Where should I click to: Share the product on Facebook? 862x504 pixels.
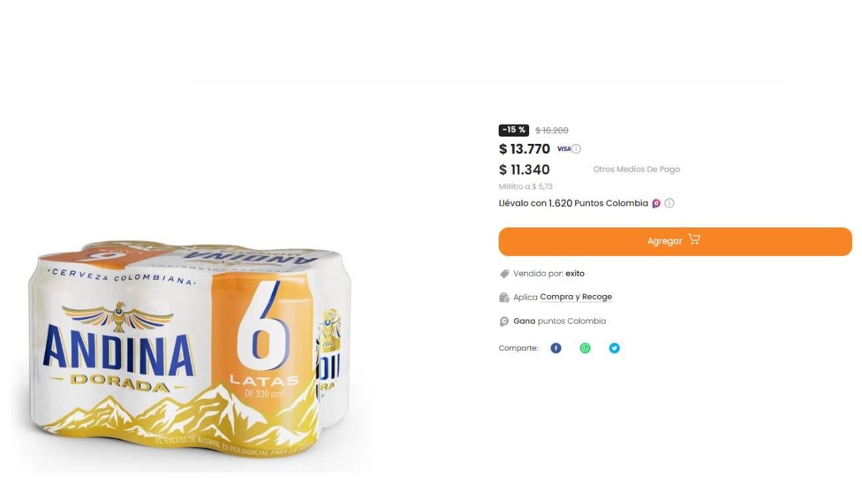pyautogui.click(x=556, y=347)
